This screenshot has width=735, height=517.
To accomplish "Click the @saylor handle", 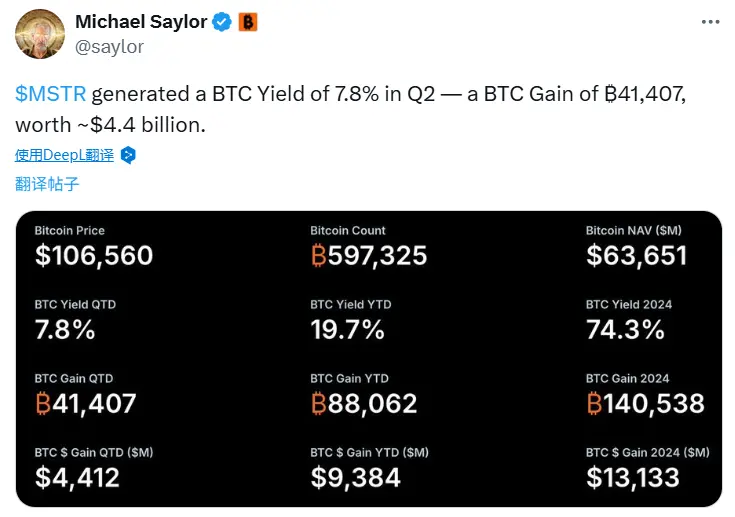I will click(109, 46).
